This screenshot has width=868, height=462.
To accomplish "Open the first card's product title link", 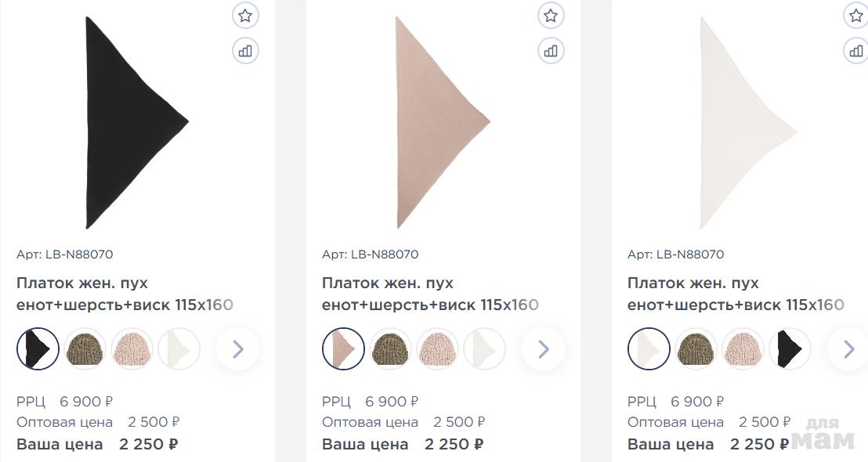I will pyautogui.click(x=125, y=294).
